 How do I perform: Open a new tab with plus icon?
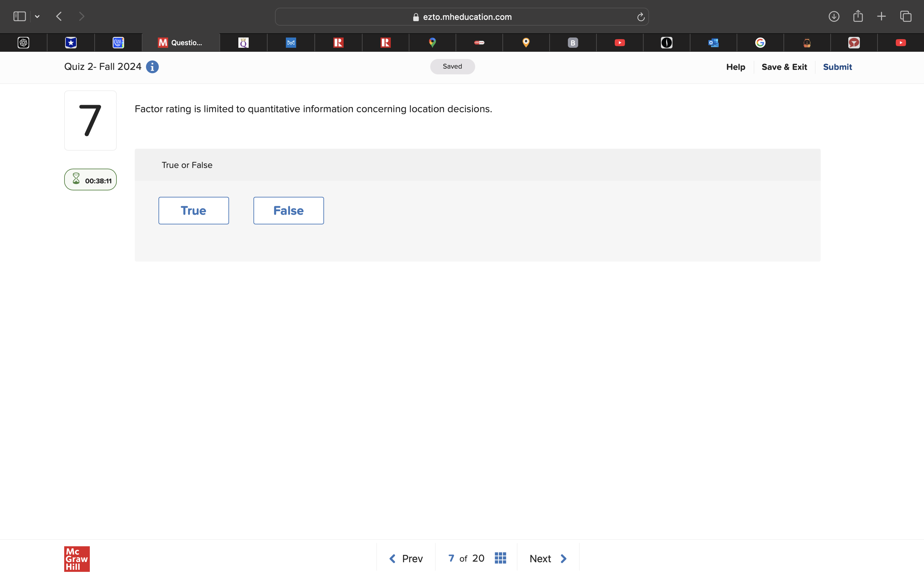pyautogui.click(x=881, y=16)
